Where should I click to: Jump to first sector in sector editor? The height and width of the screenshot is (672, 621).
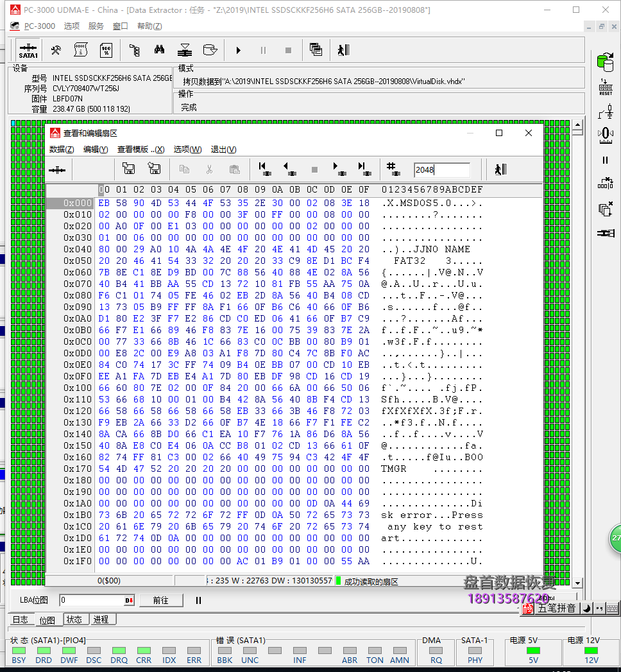point(263,169)
